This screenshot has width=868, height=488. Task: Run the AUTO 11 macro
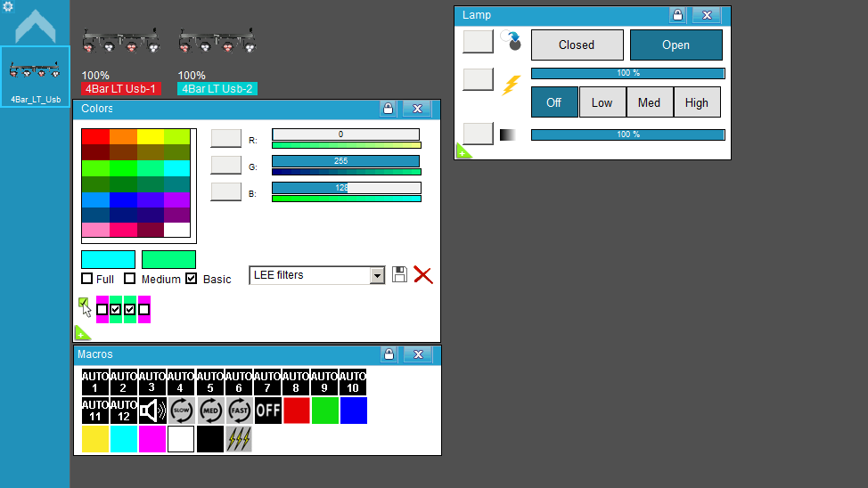(x=95, y=411)
